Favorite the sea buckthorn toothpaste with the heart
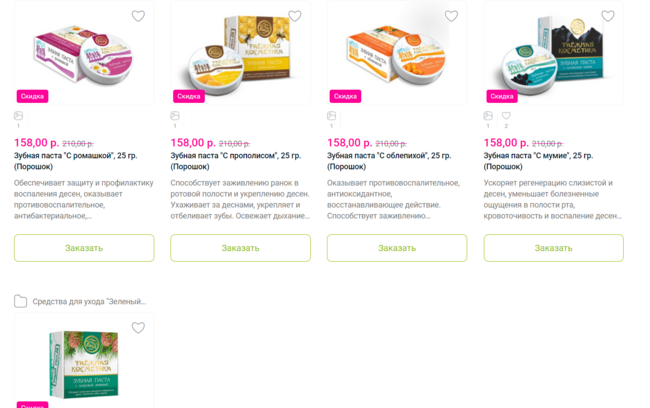Screen dimensions: 650x408 pyautogui.click(x=451, y=16)
